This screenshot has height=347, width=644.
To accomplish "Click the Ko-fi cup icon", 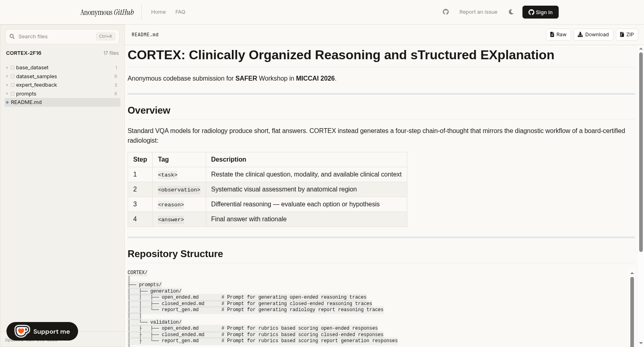I will [22, 331].
